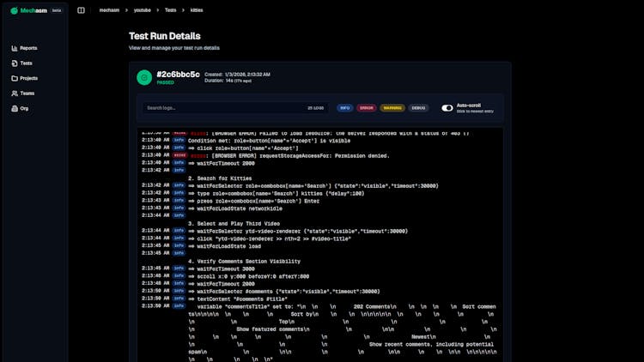Screen dimensions: 644x362
Task: Open the Teams people icon
Action: coord(15,94)
